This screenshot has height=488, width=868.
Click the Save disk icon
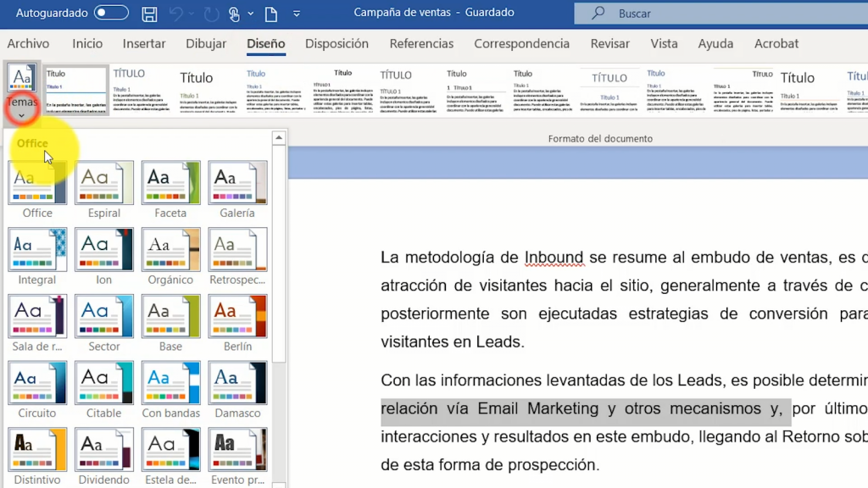click(149, 14)
